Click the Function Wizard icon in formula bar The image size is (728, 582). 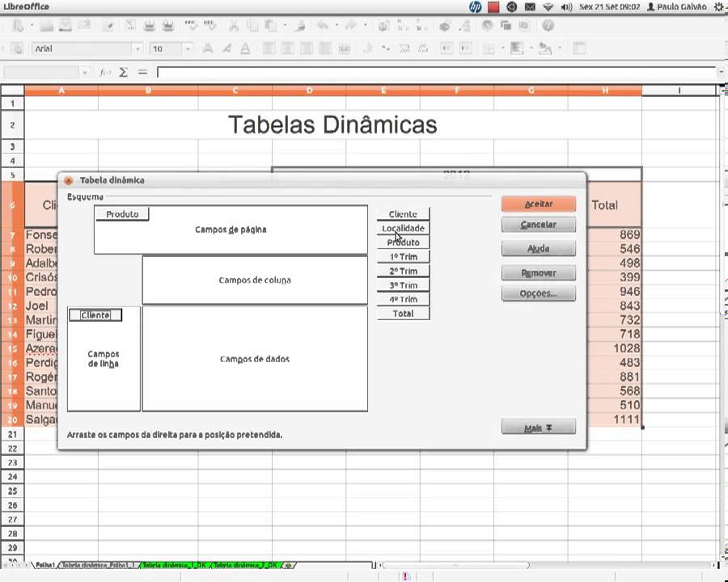click(105, 73)
